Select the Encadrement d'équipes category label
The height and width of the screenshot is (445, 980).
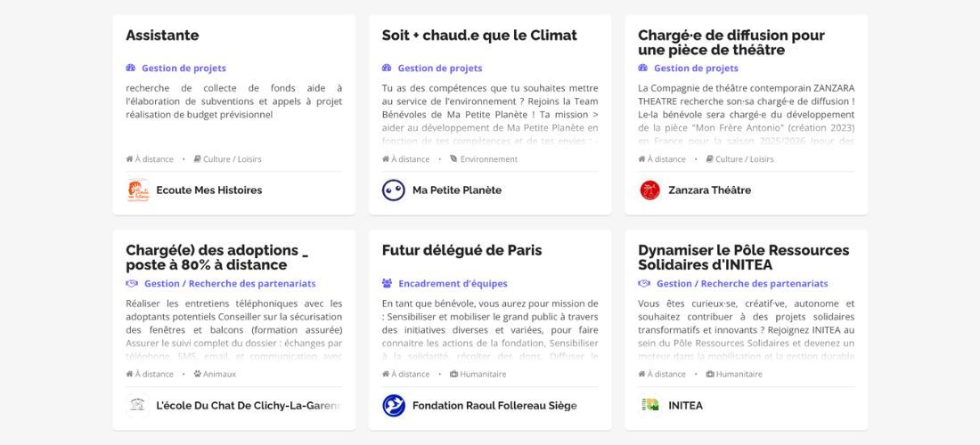point(453,284)
